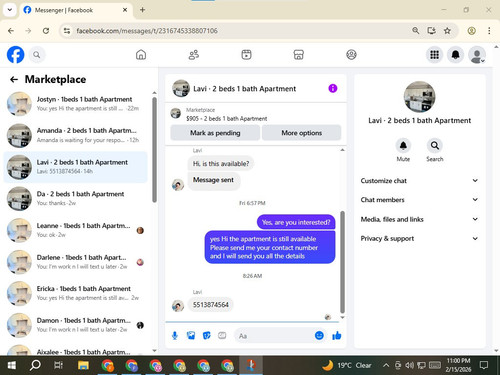The height and width of the screenshot is (375, 500).
Task: Open File Explorer from the taskbar
Action: tap(83, 366)
